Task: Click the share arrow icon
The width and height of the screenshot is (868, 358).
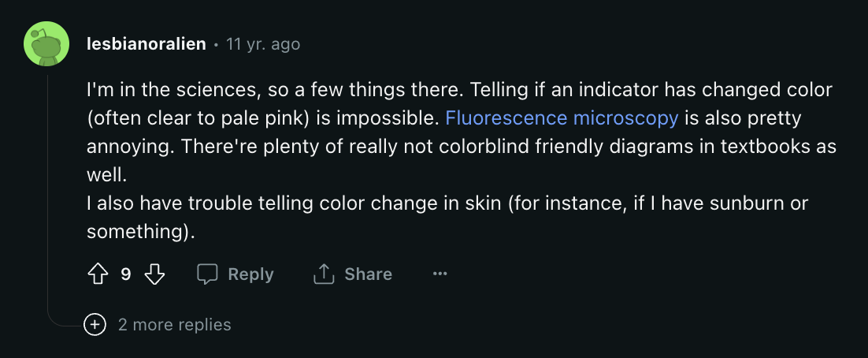Action: [324, 274]
